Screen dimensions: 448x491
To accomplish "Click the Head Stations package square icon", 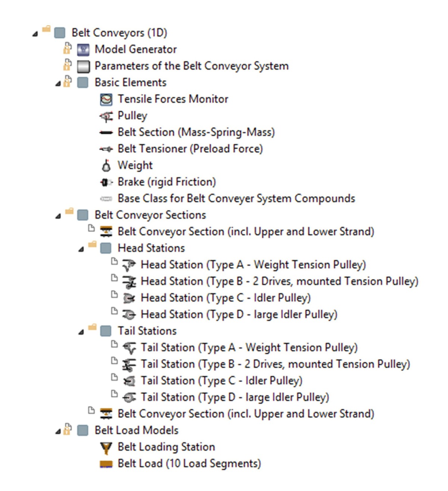I will coord(106,248).
